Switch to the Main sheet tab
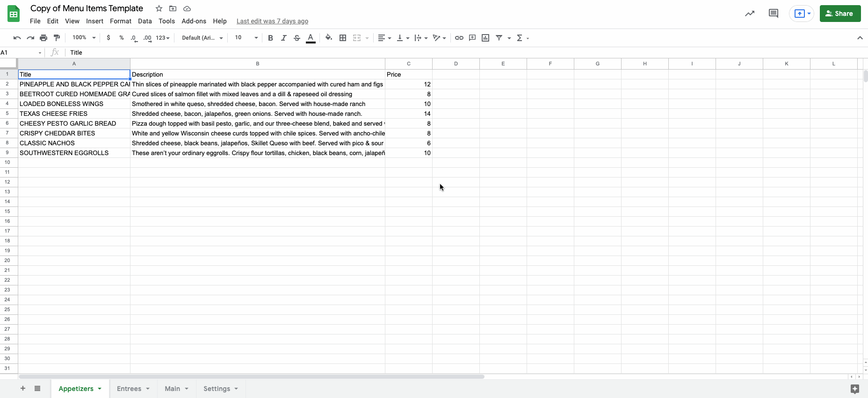This screenshot has height=398, width=868. click(x=176, y=389)
